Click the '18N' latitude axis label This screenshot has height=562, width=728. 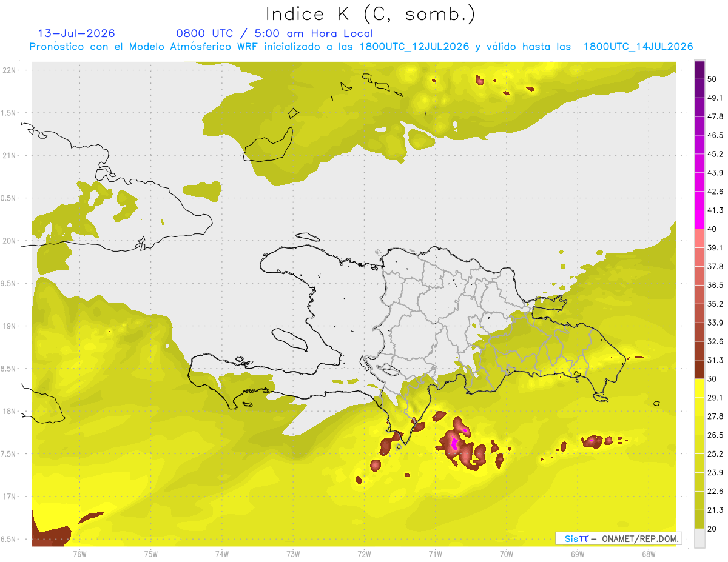10,412
